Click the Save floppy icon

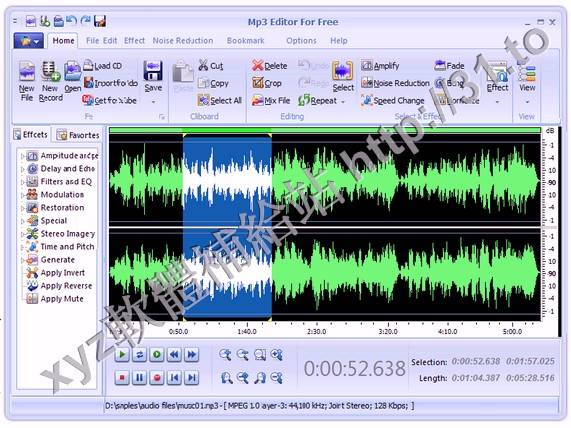coord(153,71)
